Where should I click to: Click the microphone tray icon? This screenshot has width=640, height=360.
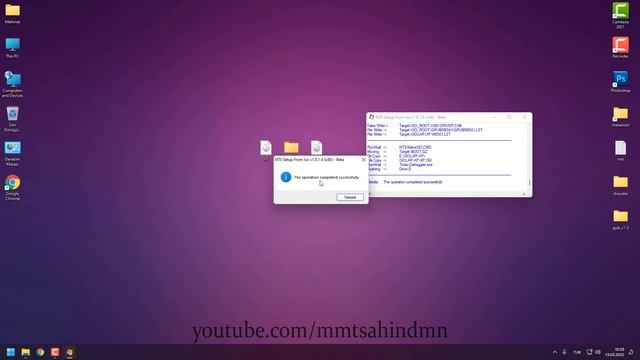pos(564,352)
